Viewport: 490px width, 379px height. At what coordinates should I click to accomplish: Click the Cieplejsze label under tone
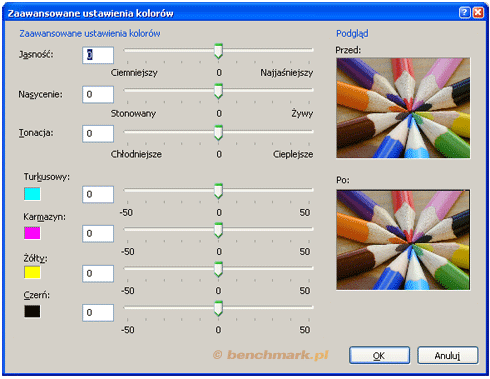293,154
